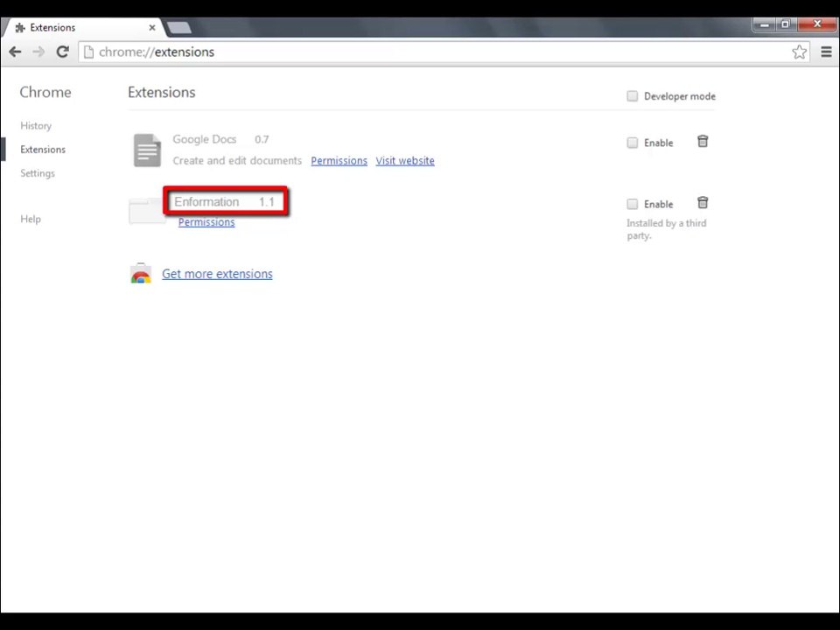Click the forward navigation arrow
This screenshot has height=630, width=840.
[38, 52]
